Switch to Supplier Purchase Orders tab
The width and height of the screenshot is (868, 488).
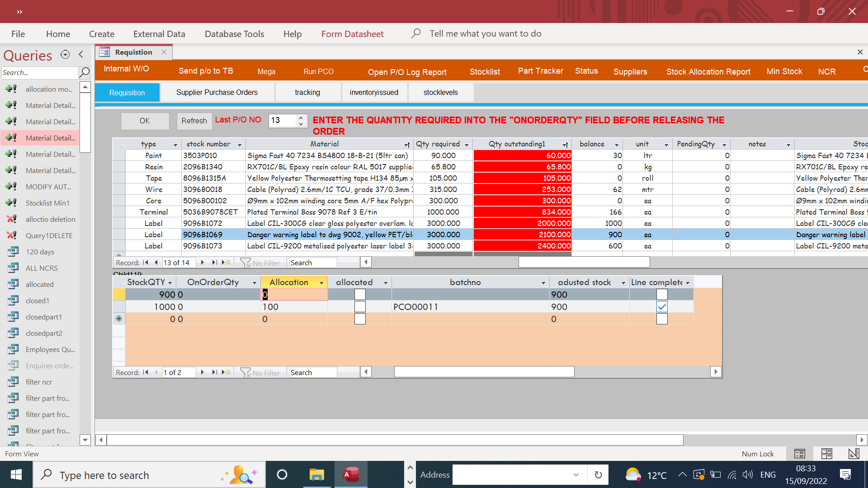pos(217,92)
